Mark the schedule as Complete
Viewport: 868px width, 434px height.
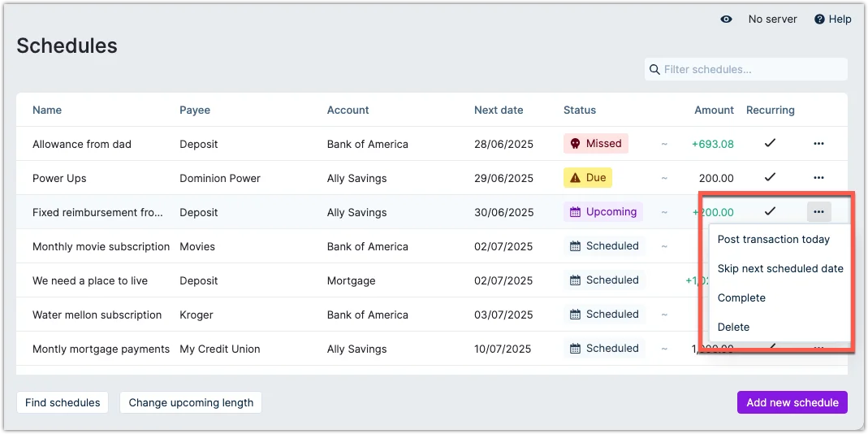[741, 298]
